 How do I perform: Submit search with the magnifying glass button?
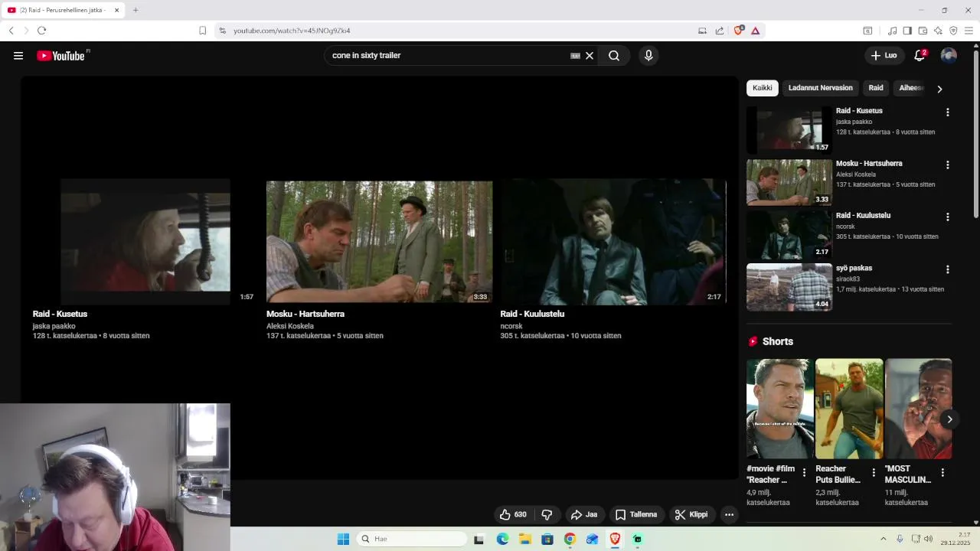614,55
